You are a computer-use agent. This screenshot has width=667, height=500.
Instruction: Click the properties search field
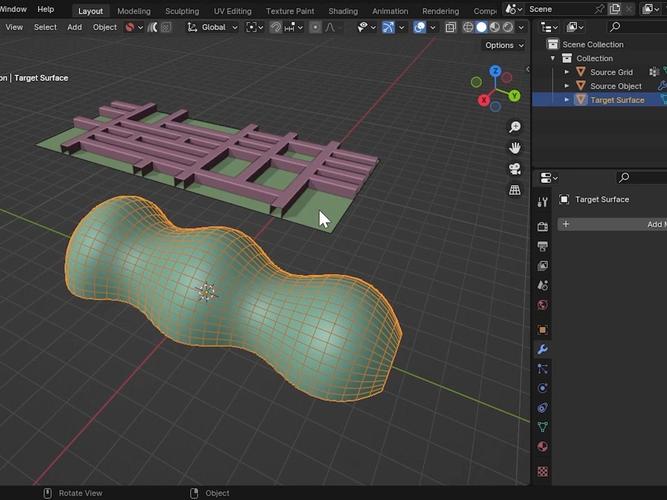click(641, 177)
